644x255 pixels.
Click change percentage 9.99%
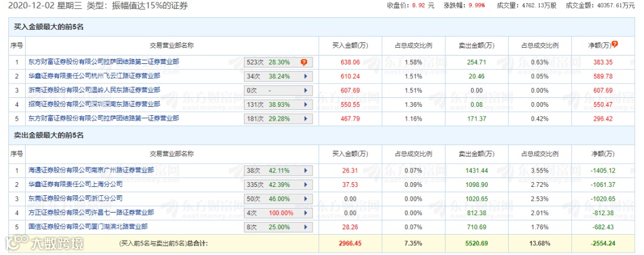[477, 6]
